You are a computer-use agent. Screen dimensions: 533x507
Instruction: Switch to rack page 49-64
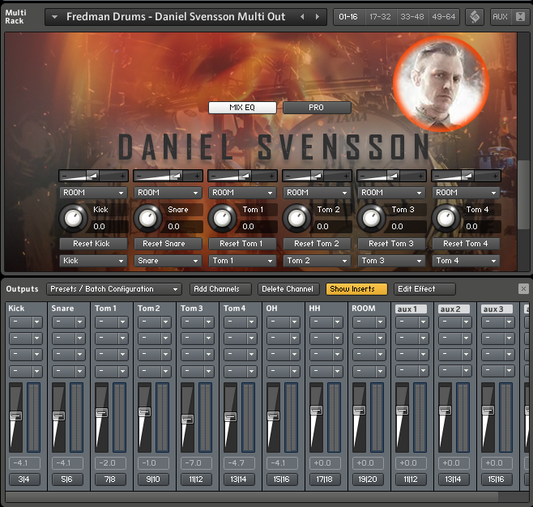[443, 17]
